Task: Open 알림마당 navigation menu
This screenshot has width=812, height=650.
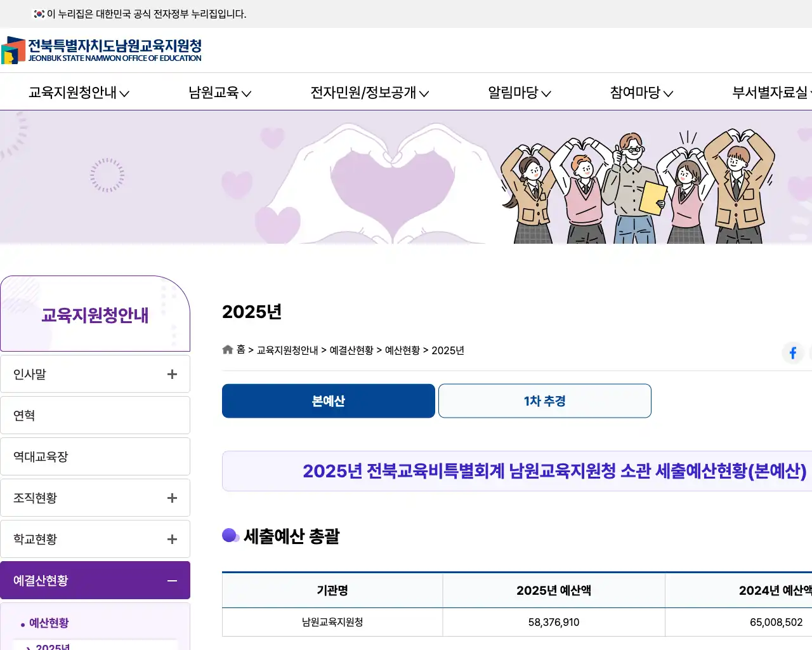Action: tap(519, 93)
